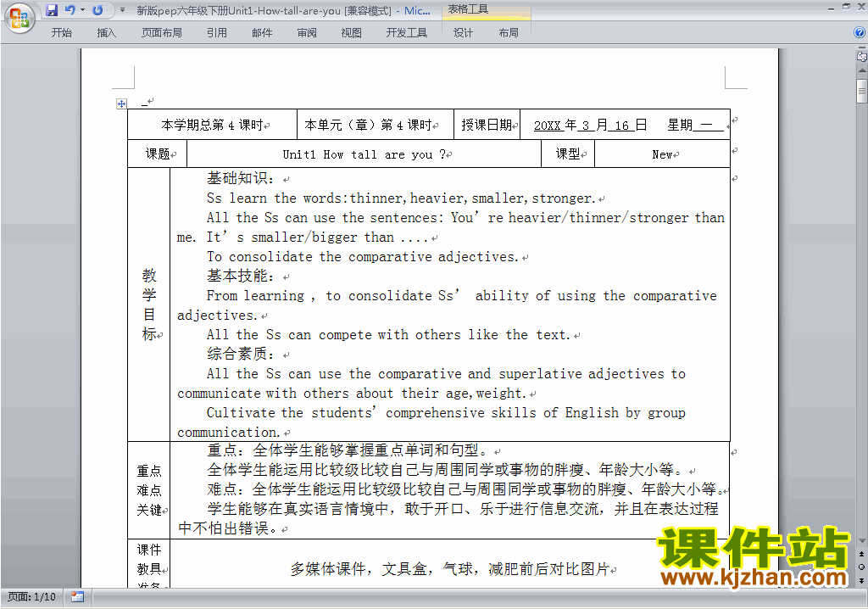Viewport: 868px width, 609px height.
Task: Click the text 多媒体课件，文具盒，气球
Action: click(x=449, y=569)
